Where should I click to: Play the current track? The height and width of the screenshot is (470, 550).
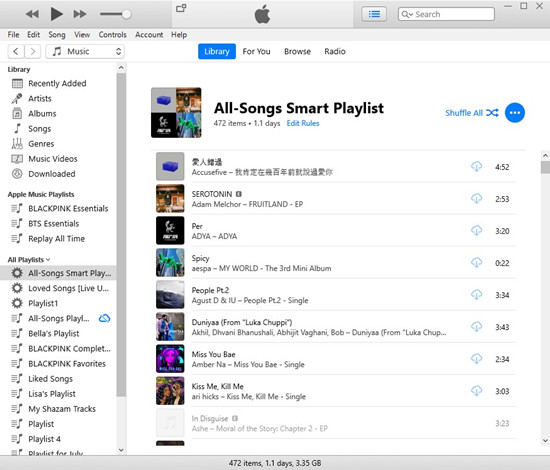(x=56, y=14)
